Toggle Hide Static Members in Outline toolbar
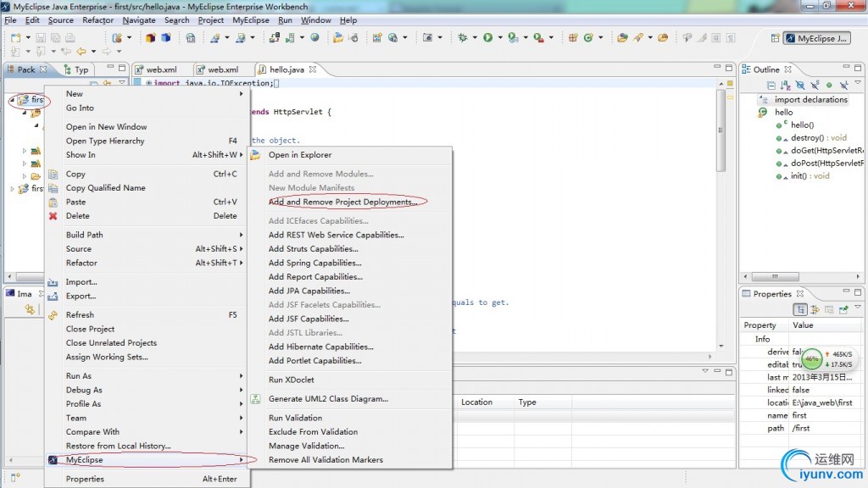868x488 pixels. (815, 86)
